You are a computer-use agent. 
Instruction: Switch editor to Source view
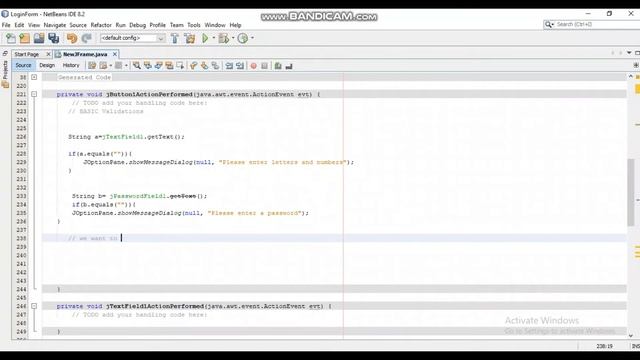23,65
